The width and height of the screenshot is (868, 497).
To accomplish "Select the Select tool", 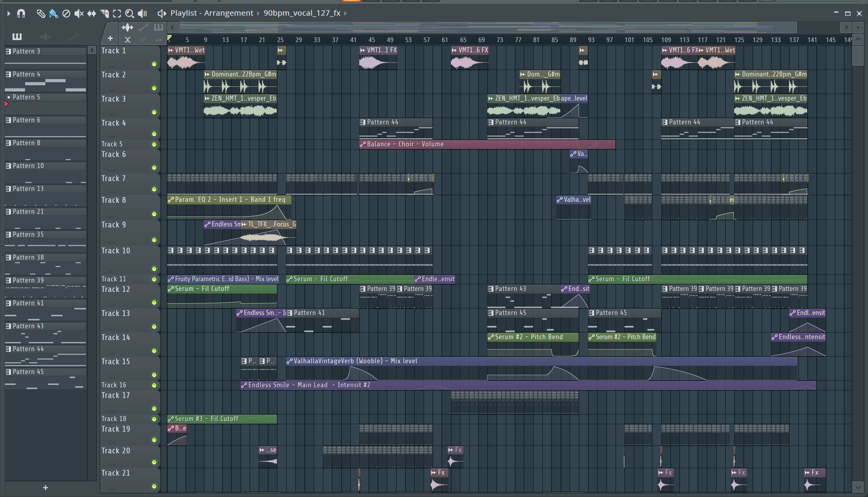I will 117,13.
